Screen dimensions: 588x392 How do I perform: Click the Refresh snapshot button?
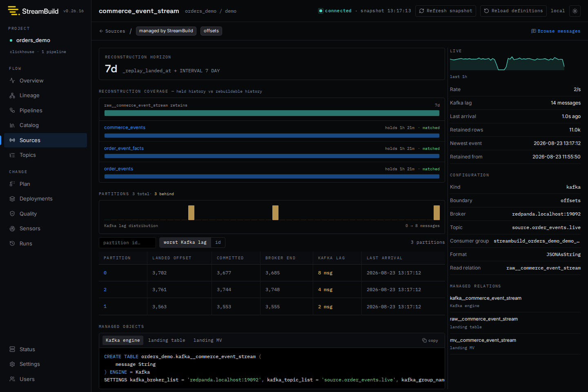pos(446,11)
